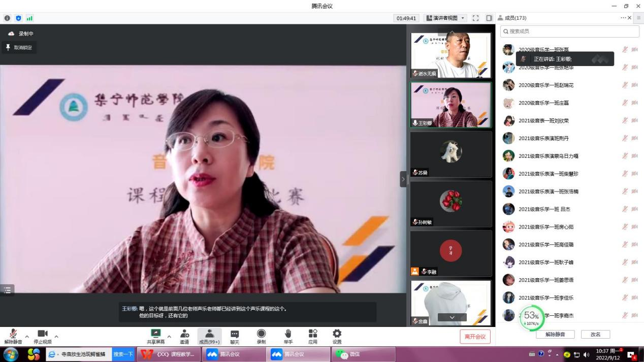This screenshot has height=362, width=644.
Task: Toggle the side panel layout icon
Action: click(489, 18)
